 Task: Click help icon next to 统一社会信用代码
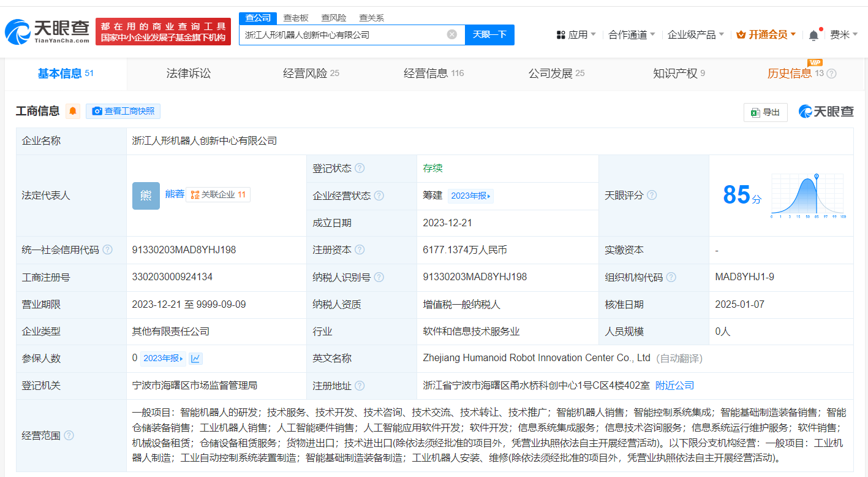point(108,250)
